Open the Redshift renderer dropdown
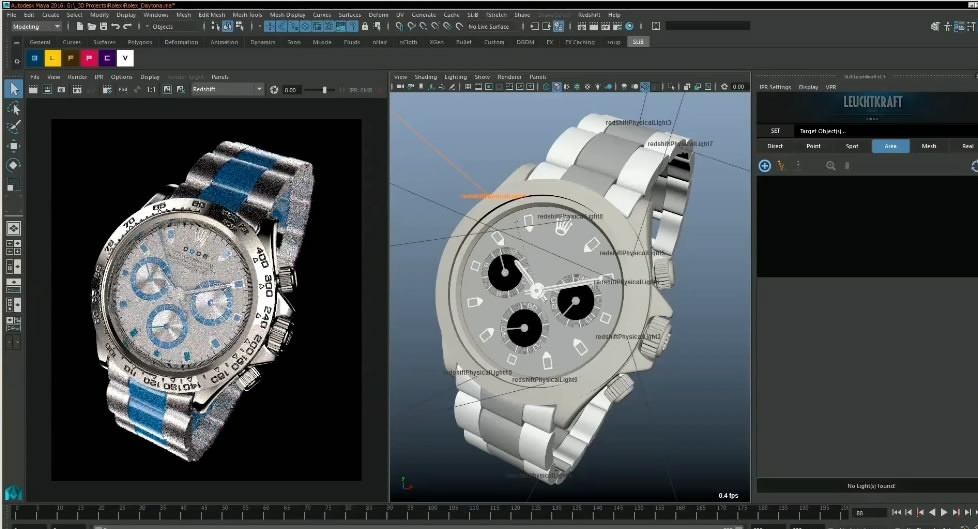 (227, 90)
